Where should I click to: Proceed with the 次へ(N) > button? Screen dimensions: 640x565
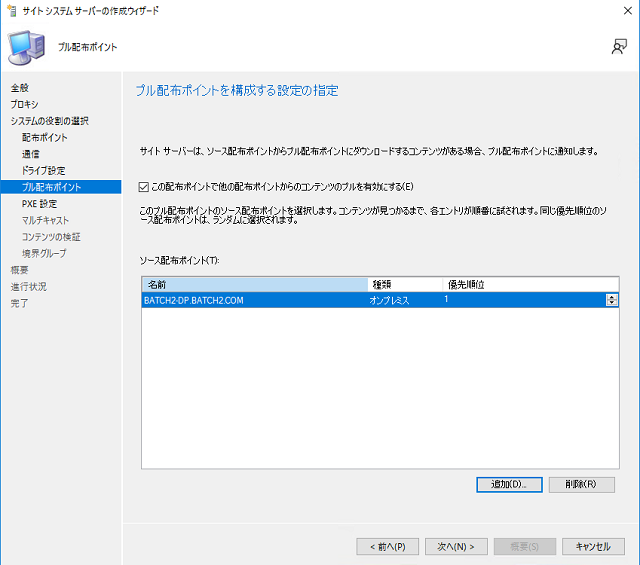(x=456, y=546)
